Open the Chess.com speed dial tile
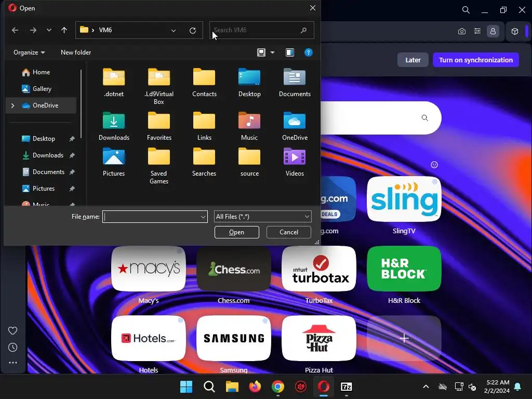 coord(233,269)
